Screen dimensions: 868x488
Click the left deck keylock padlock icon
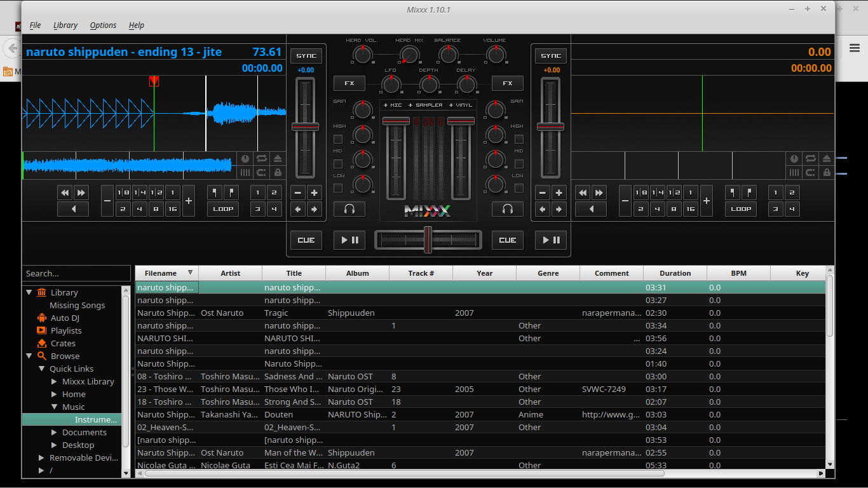[278, 172]
